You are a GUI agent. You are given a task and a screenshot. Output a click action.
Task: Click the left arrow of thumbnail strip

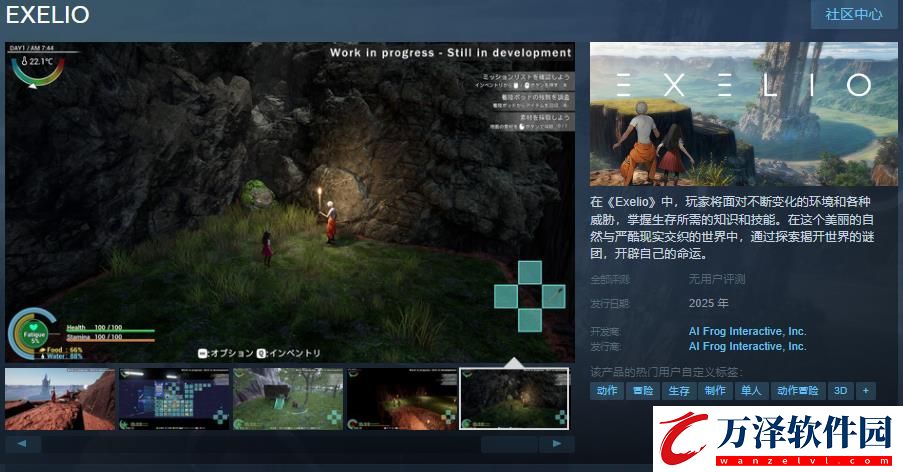tap(22, 444)
